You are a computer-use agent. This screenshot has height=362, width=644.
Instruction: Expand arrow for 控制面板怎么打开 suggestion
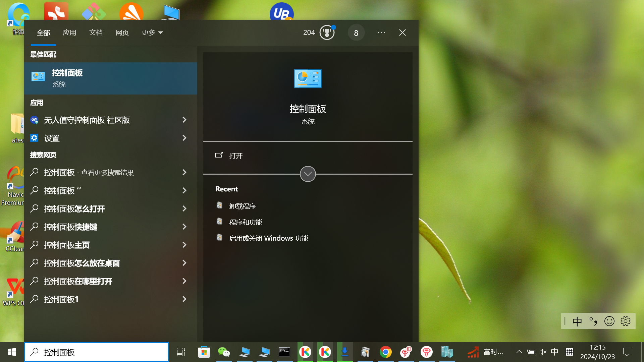coord(184,208)
